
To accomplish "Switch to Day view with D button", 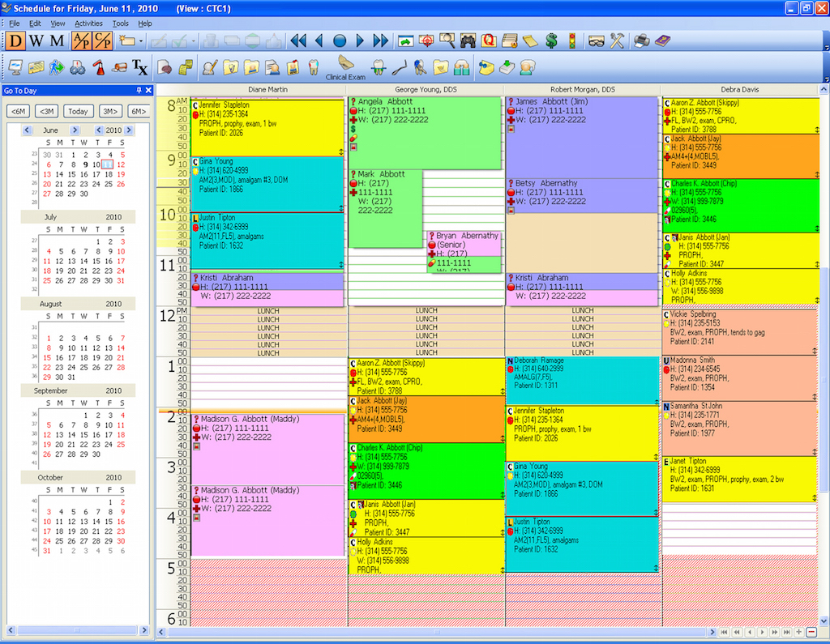I will pyautogui.click(x=15, y=41).
